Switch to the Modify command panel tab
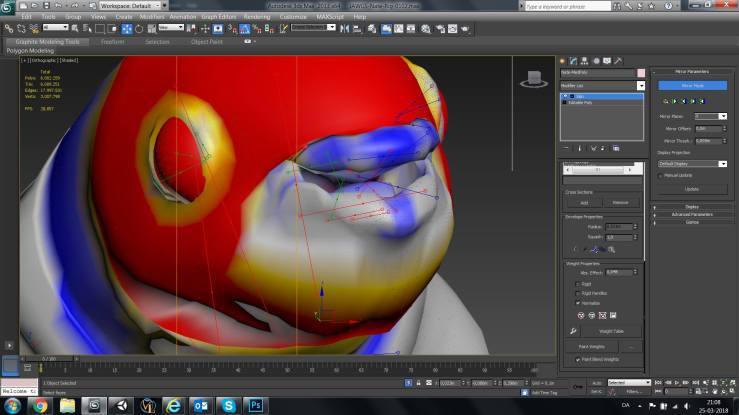The height and width of the screenshot is (415, 739). click(x=573, y=61)
